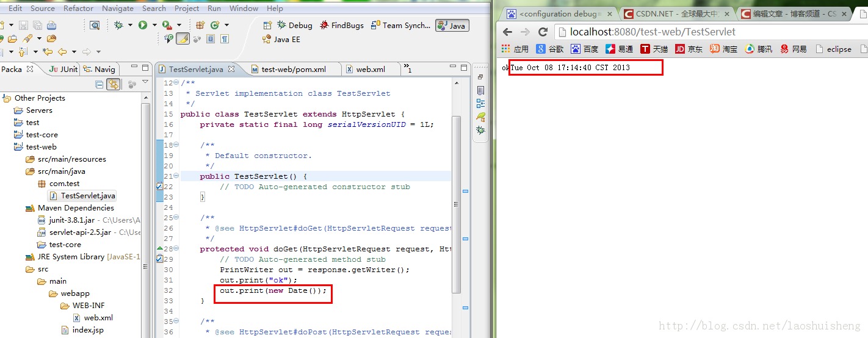Select the TestServlet.java editor tab

click(x=195, y=70)
